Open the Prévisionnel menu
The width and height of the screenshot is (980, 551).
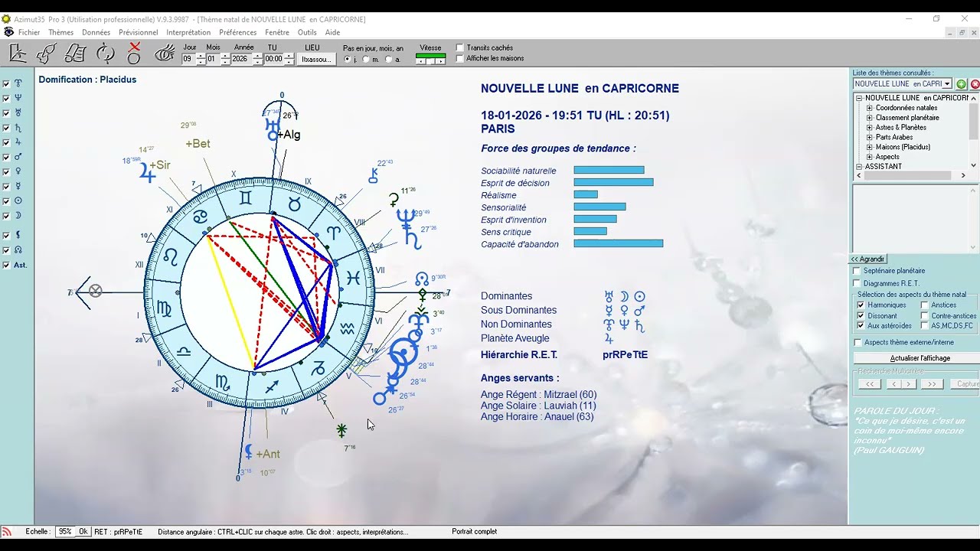(138, 32)
